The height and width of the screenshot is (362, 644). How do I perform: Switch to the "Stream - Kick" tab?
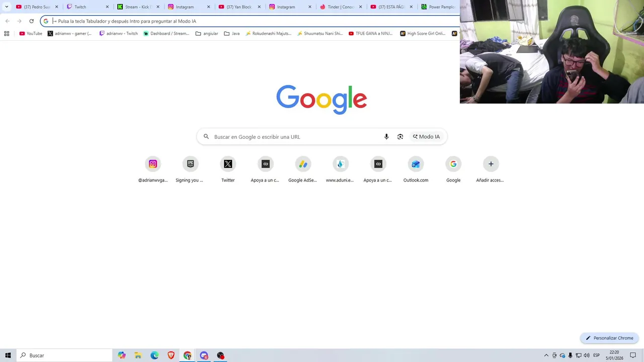[x=138, y=7]
